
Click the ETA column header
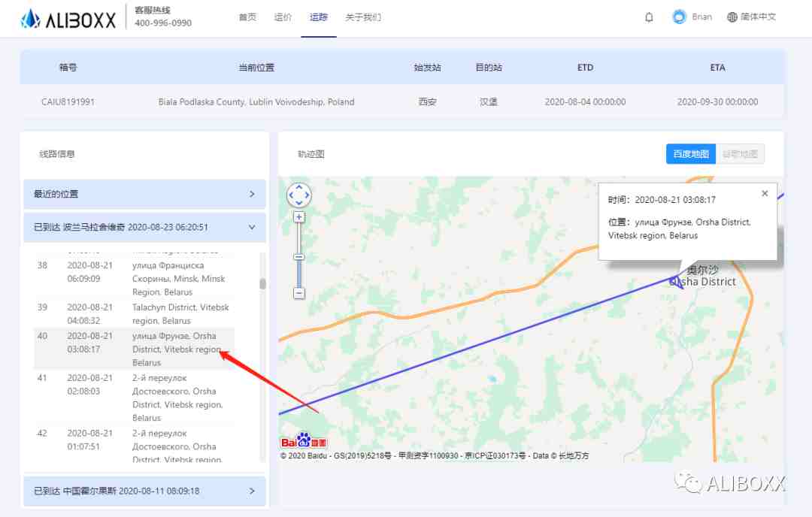pyautogui.click(x=718, y=68)
